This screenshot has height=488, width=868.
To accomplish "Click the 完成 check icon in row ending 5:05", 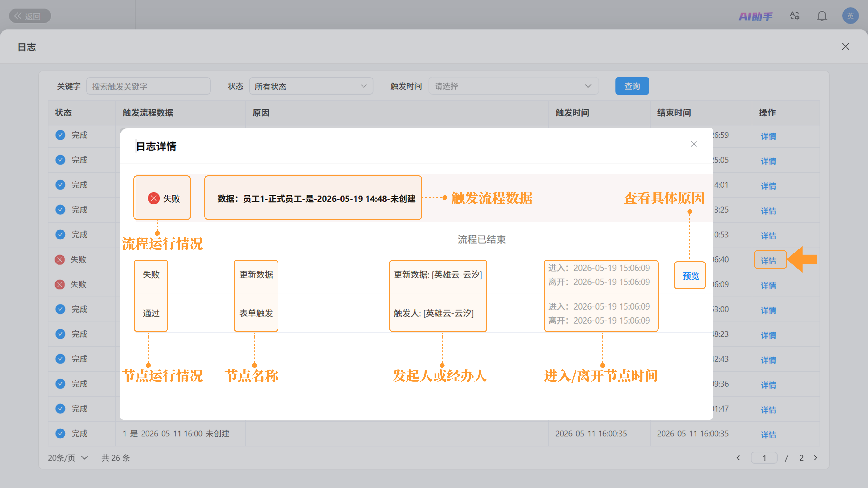I will 60,160.
